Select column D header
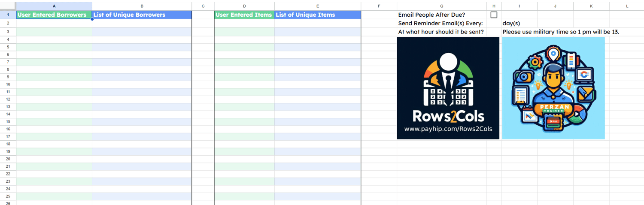The width and height of the screenshot is (644, 205). 244,6
